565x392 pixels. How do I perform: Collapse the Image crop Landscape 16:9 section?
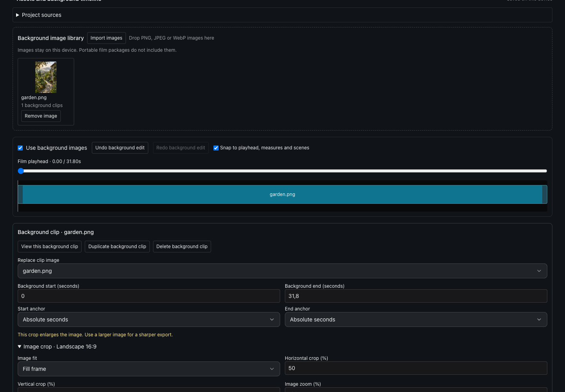point(57,347)
